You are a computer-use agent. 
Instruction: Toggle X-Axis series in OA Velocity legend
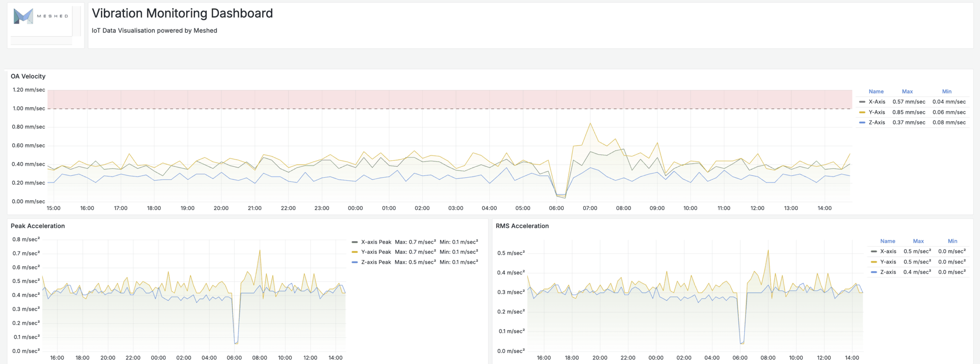tap(877, 102)
